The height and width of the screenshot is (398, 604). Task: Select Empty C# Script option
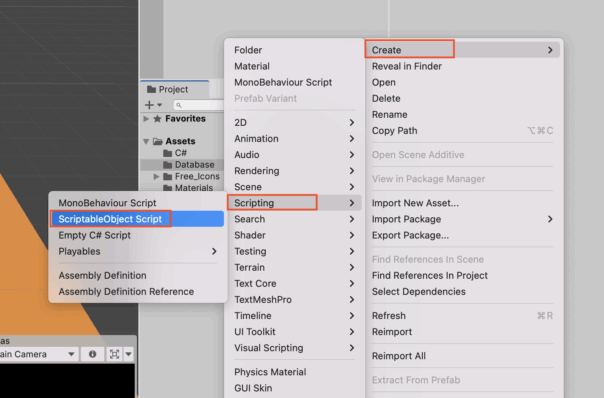tap(137, 235)
